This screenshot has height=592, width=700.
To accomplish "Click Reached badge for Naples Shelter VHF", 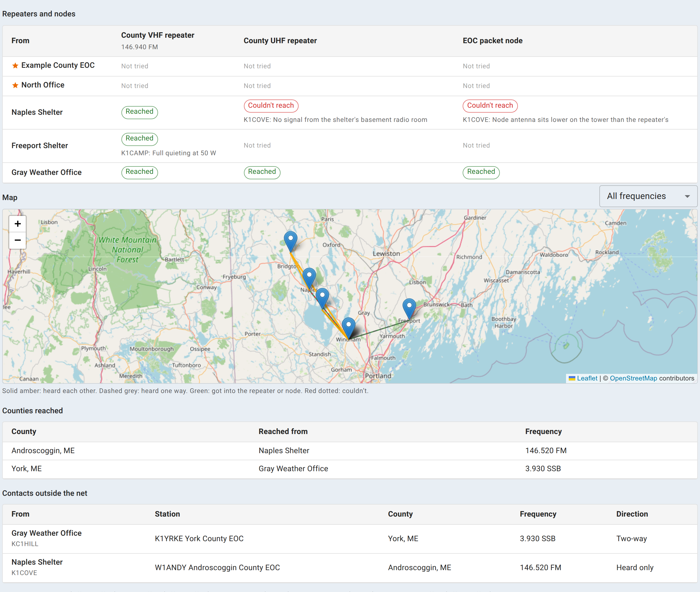I will click(139, 112).
